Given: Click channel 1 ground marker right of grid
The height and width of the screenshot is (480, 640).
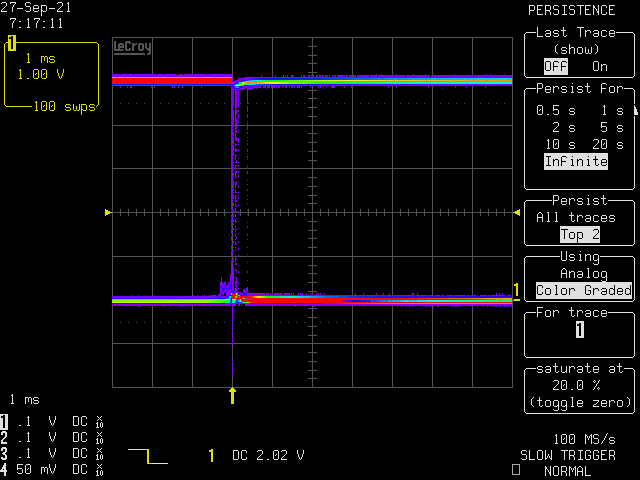Looking at the screenshot, I should pyautogui.click(x=517, y=291).
